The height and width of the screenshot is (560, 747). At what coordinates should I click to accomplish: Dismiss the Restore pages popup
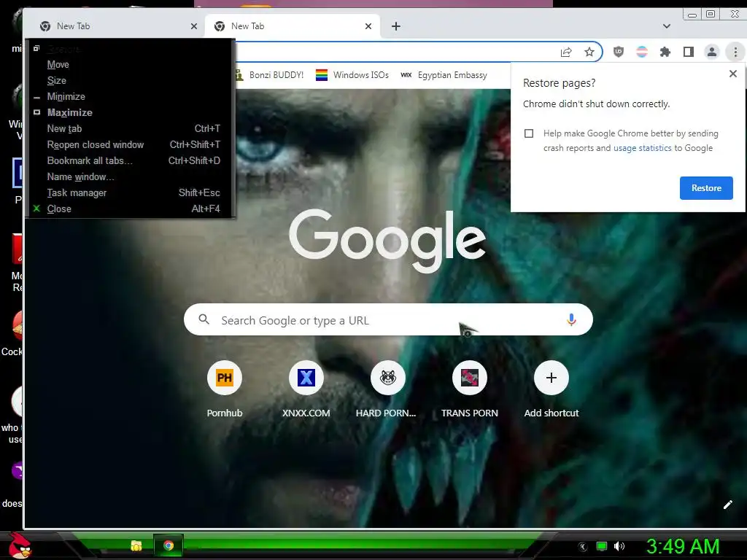733,74
